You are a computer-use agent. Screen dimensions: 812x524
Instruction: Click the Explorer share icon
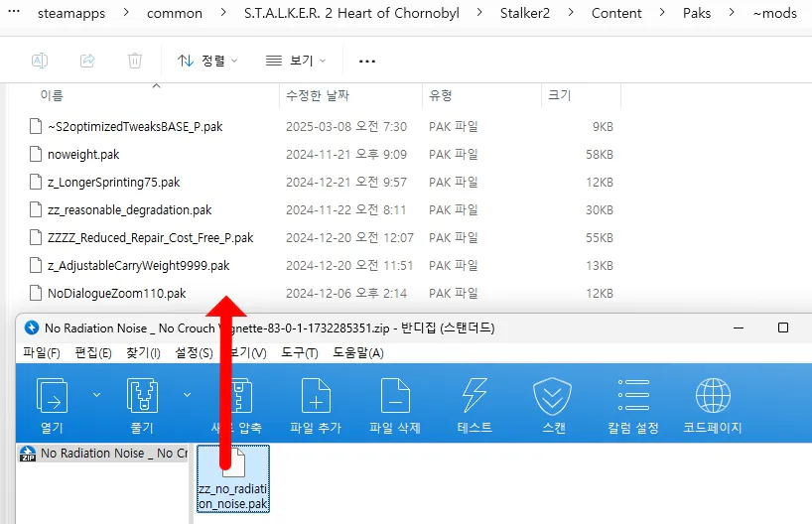[x=87, y=61]
